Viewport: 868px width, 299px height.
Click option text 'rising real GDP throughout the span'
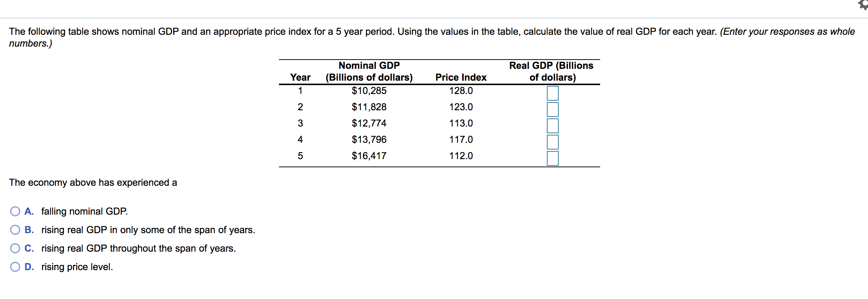(138, 248)
